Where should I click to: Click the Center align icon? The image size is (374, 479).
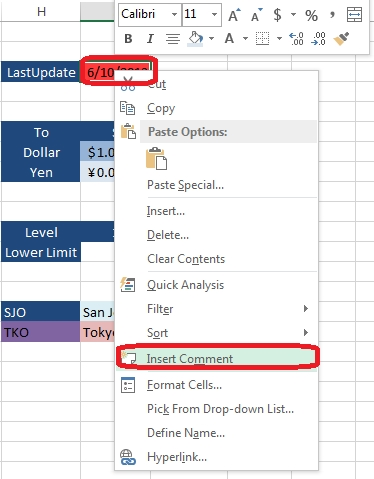(173, 39)
